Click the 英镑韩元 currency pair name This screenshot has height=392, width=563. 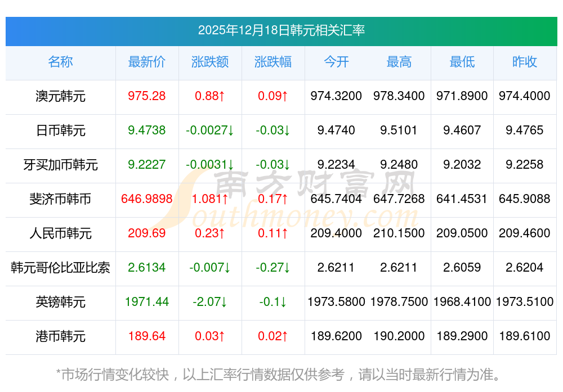[x=60, y=302]
